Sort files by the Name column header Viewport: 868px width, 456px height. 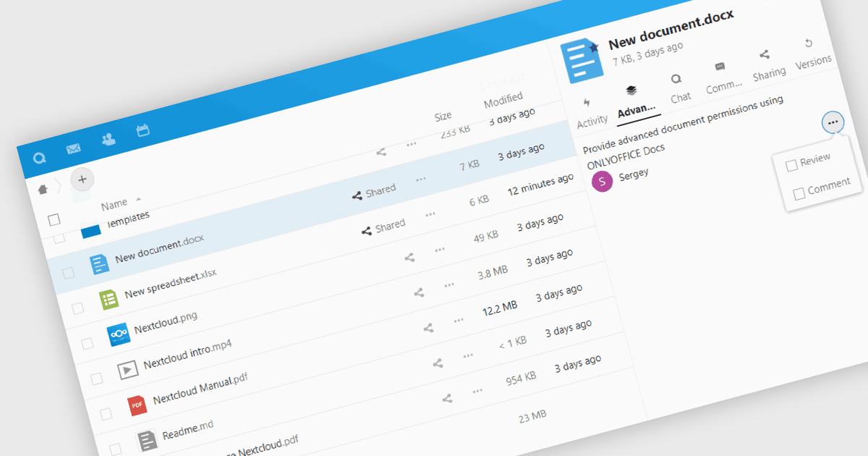(x=114, y=203)
